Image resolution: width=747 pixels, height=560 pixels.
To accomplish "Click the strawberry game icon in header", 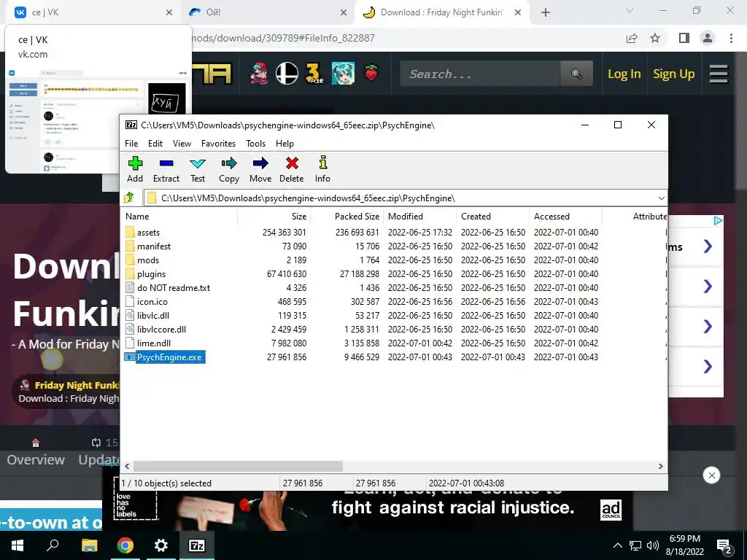I will [371, 74].
